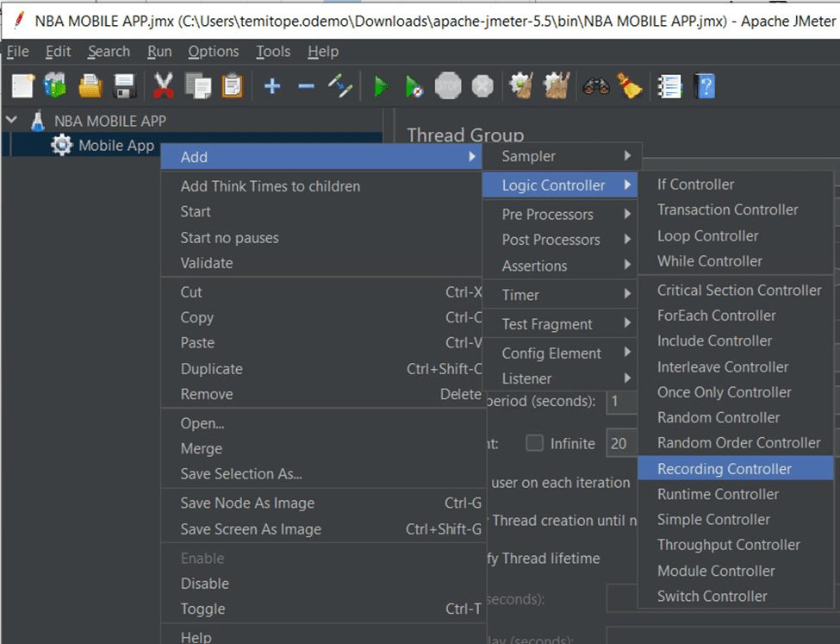This screenshot has height=644, width=840.
Task: Open the Templates icon in toolbar
Action: (55, 86)
